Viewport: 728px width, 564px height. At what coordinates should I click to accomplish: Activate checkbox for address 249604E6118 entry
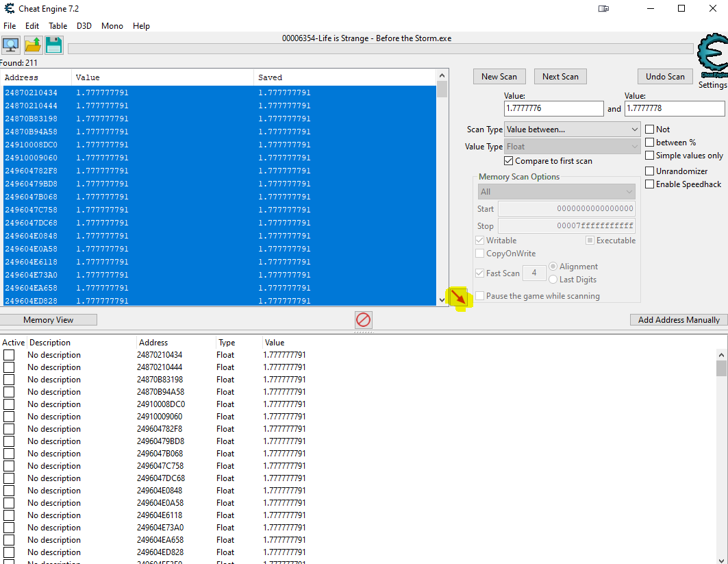(x=9, y=515)
